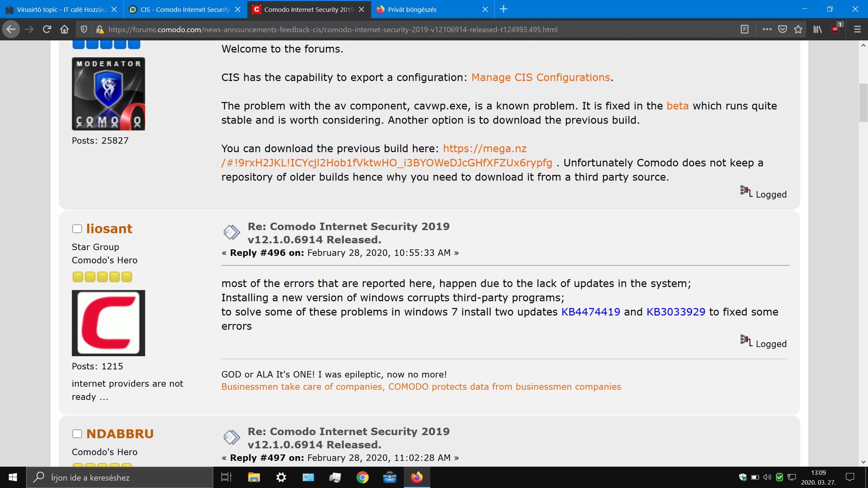This screenshot has height=488, width=868.
Task: Launch File Explorer from taskbar
Action: 254,477
